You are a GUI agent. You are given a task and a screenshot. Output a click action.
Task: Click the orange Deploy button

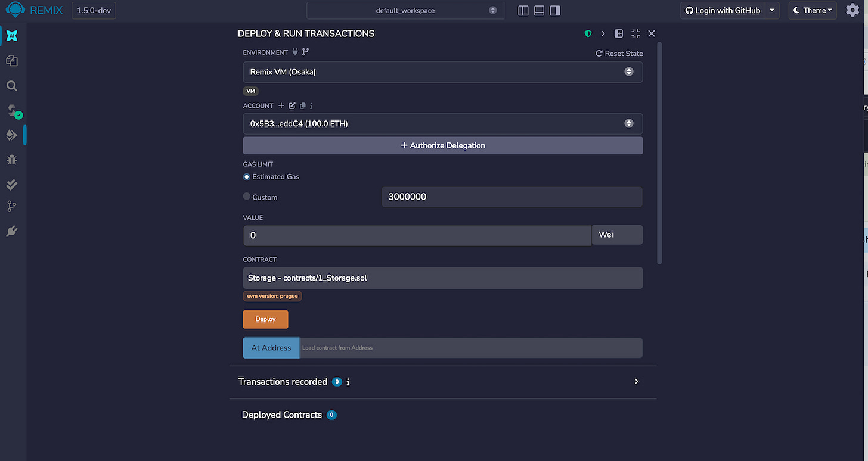pyautogui.click(x=265, y=319)
